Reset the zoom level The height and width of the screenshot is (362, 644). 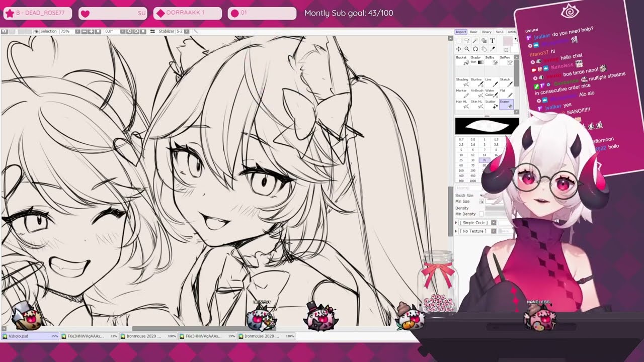click(98, 31)
